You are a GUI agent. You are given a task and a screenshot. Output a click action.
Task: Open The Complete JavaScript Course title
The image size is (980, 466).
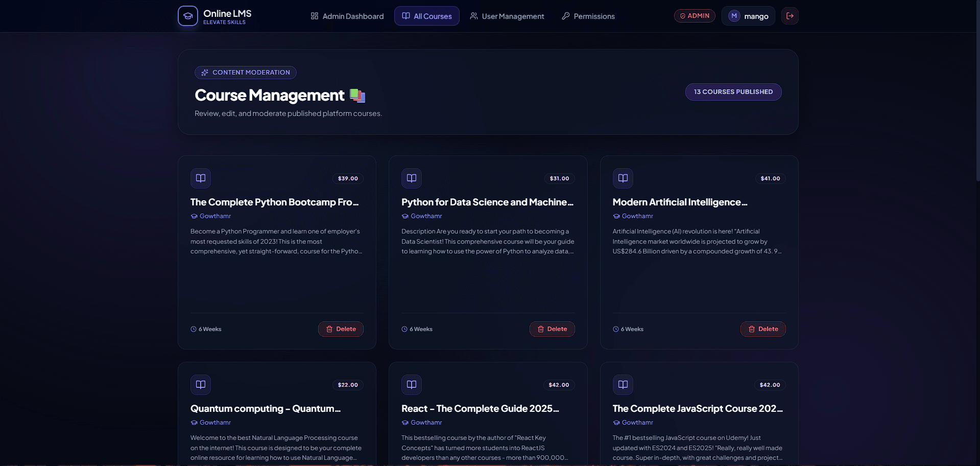coord(698,409)
